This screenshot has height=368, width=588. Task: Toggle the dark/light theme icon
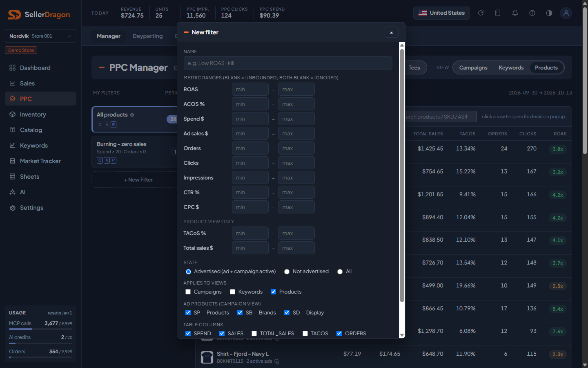point(549,13)
